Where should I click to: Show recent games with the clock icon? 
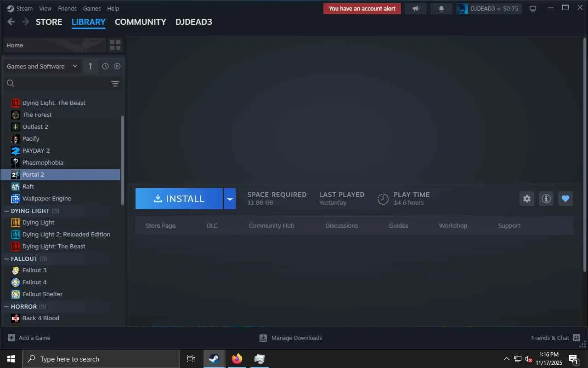point(105,66)
